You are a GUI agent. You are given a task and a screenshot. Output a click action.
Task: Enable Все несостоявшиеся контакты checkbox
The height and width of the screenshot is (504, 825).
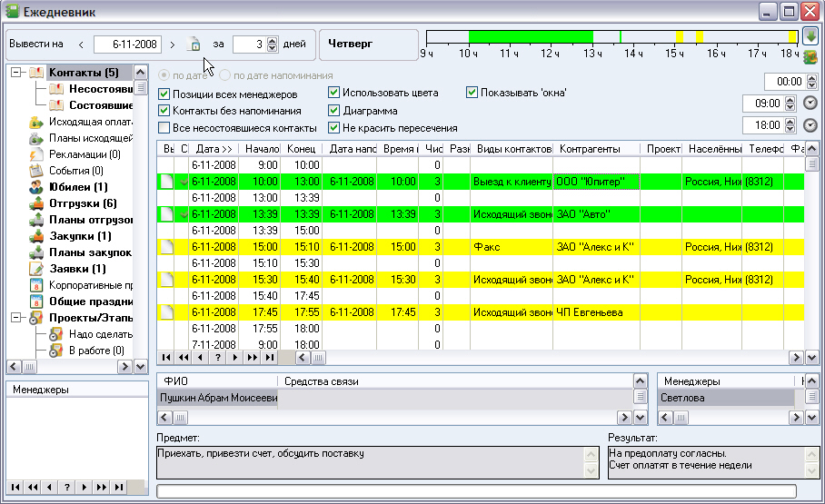pos(164,127)
